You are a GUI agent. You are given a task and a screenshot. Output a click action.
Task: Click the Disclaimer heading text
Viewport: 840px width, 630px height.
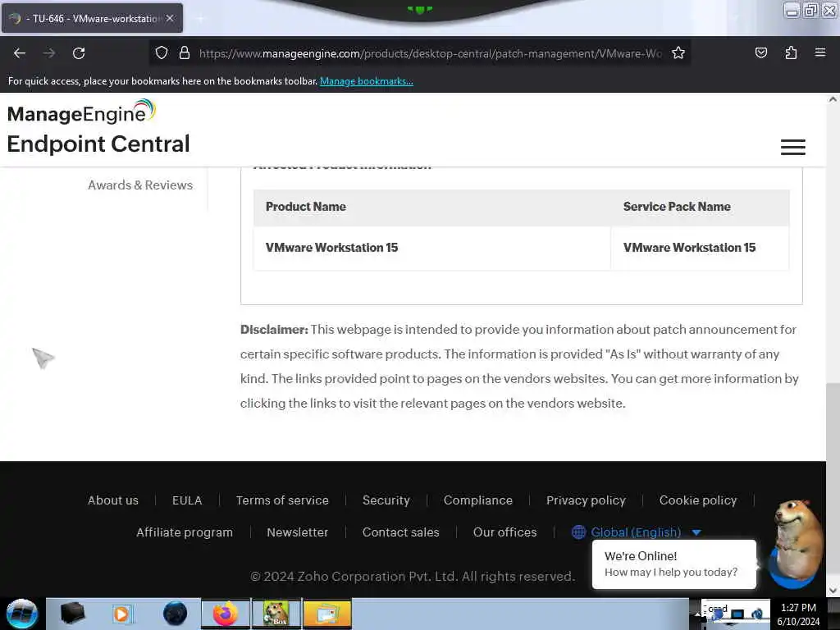[x=274, y=330]
